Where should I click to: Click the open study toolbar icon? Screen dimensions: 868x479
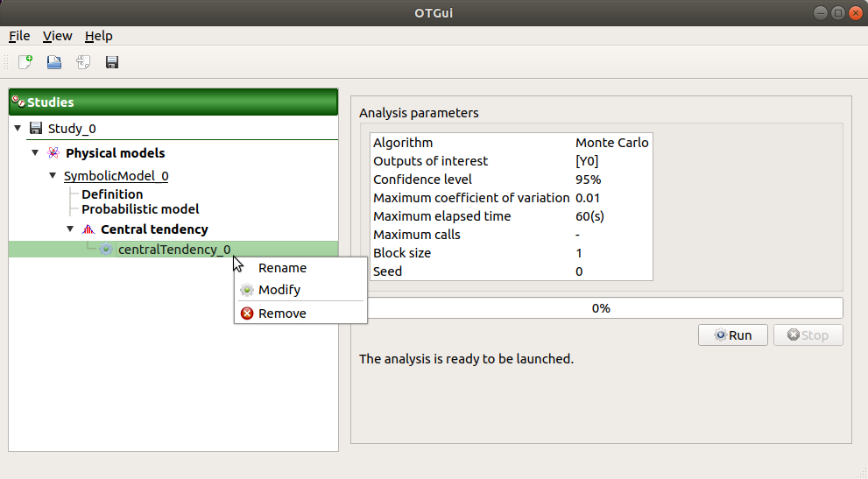tap(54, 62)
